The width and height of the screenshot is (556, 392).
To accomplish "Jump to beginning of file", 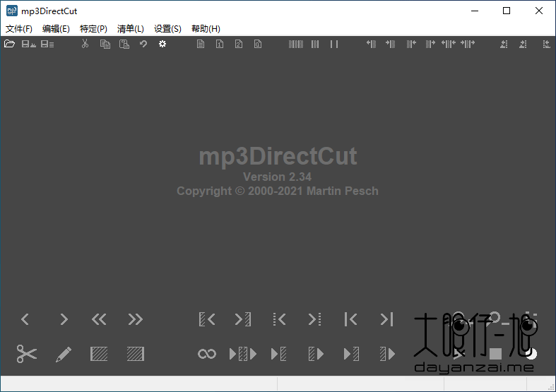I will (x=350, y=319).
